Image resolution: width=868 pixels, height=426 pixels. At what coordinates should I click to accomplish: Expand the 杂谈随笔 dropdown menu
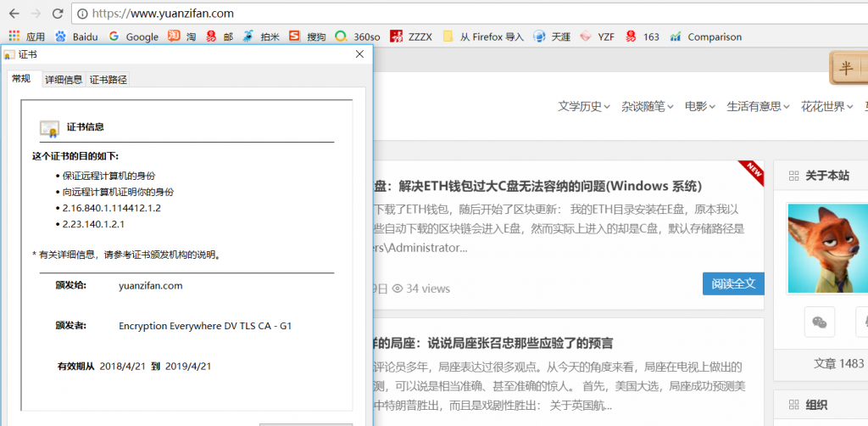tap(647, 106)
